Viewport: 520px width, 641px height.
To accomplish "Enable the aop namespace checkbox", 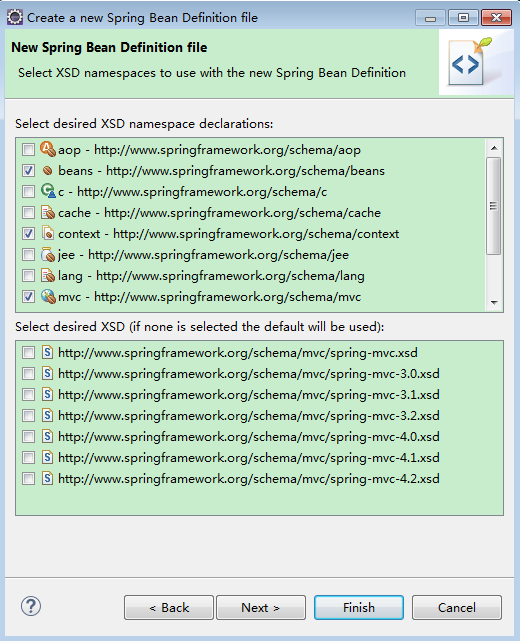I will [28, 150].
